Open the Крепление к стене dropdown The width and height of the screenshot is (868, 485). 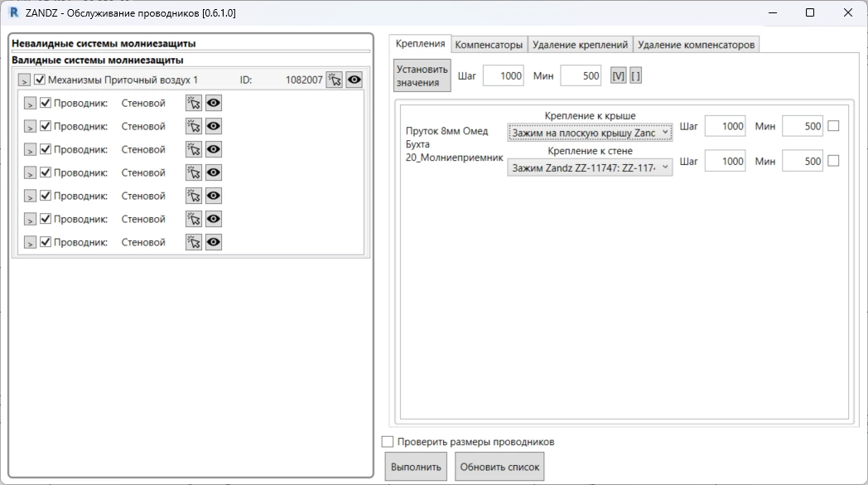click(x=590, y=168)
